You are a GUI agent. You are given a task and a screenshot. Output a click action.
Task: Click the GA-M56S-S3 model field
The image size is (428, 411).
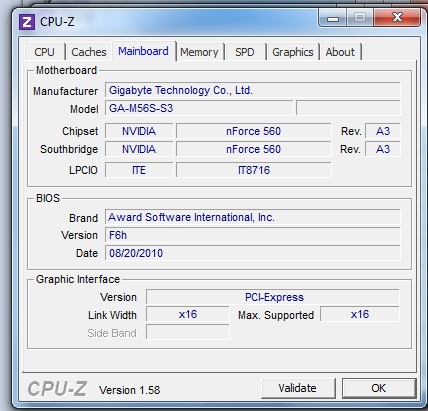point(199,108)
